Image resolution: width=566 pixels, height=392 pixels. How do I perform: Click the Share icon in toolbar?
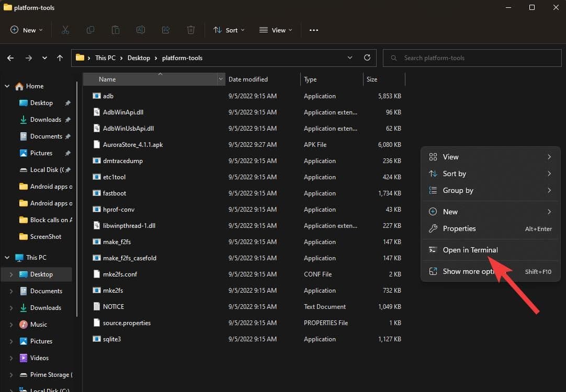[x=166, y=30]
